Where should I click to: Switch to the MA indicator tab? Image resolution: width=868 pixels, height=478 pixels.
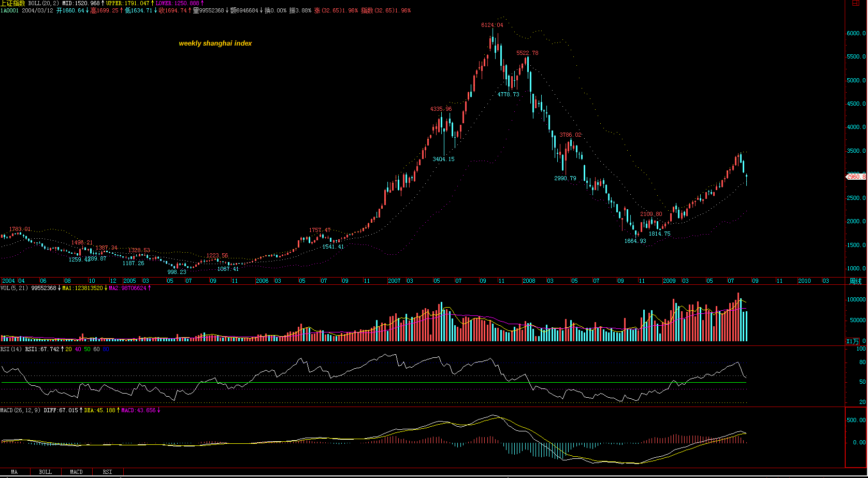(x=15, y=472)
